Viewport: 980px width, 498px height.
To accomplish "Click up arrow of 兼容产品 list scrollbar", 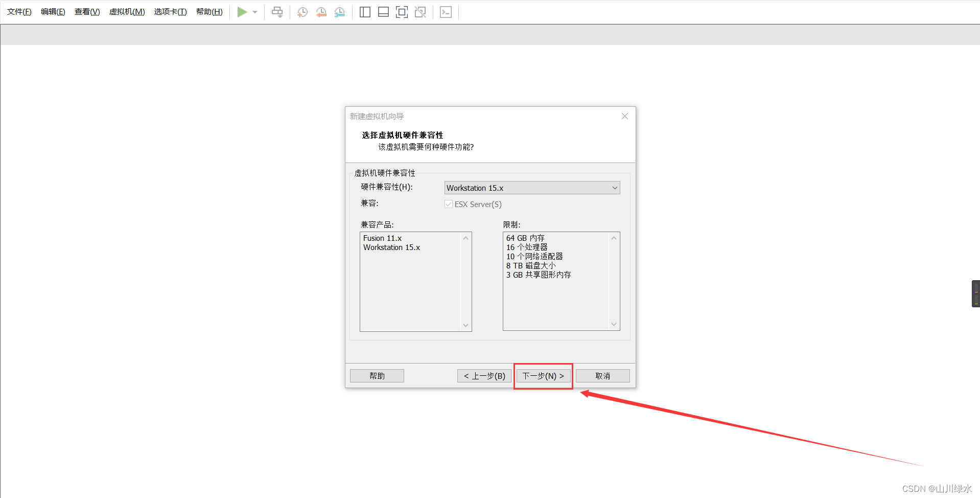I will point(465,238).
